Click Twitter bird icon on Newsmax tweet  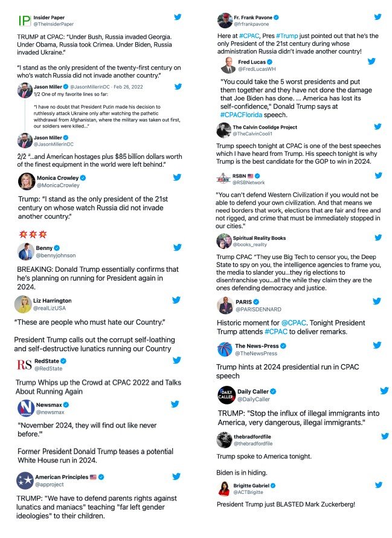coord(175,404)
